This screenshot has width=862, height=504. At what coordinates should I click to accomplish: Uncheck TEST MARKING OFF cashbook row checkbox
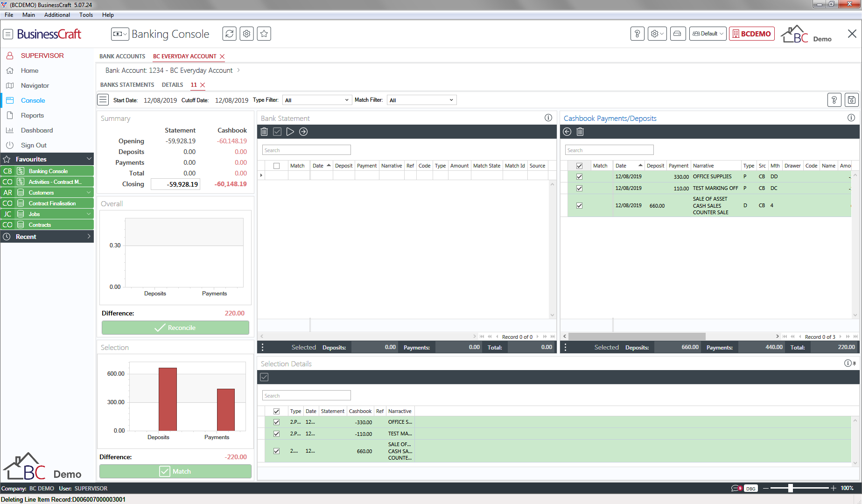(579, 189)
